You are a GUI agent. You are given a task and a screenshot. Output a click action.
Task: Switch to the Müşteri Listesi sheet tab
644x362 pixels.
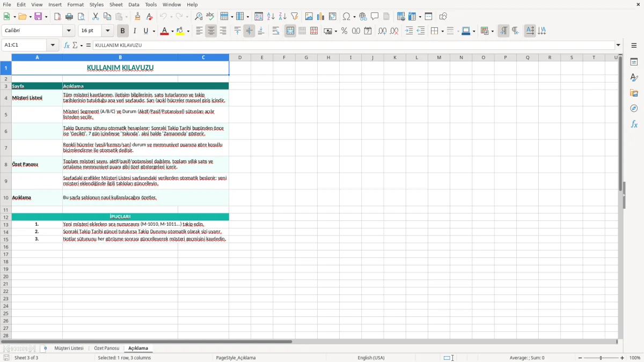(x=69, y=349)
